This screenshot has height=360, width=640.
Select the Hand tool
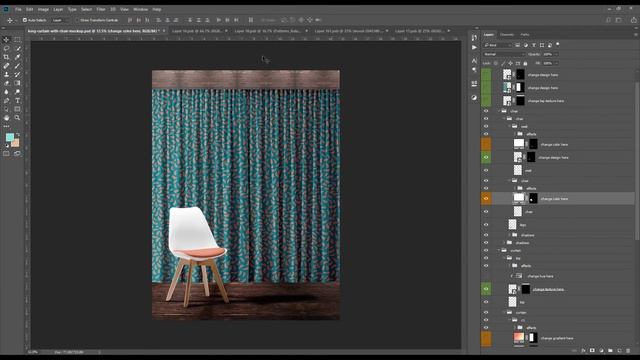point(6,118)
